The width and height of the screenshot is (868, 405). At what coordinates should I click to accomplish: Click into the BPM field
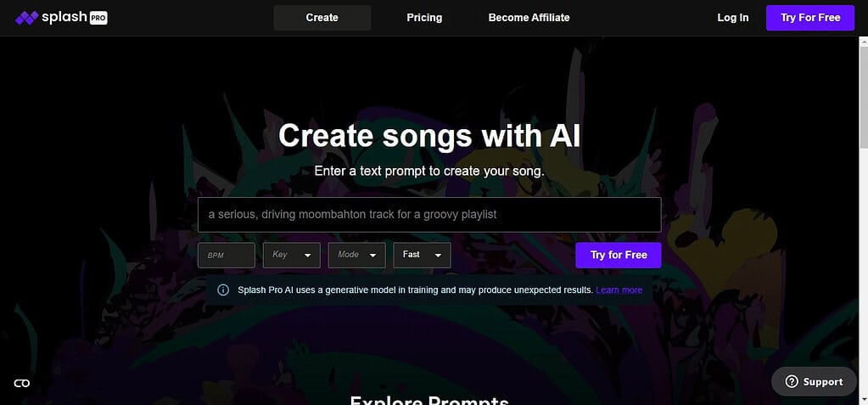pyautogui.click(x=227, y=255)
